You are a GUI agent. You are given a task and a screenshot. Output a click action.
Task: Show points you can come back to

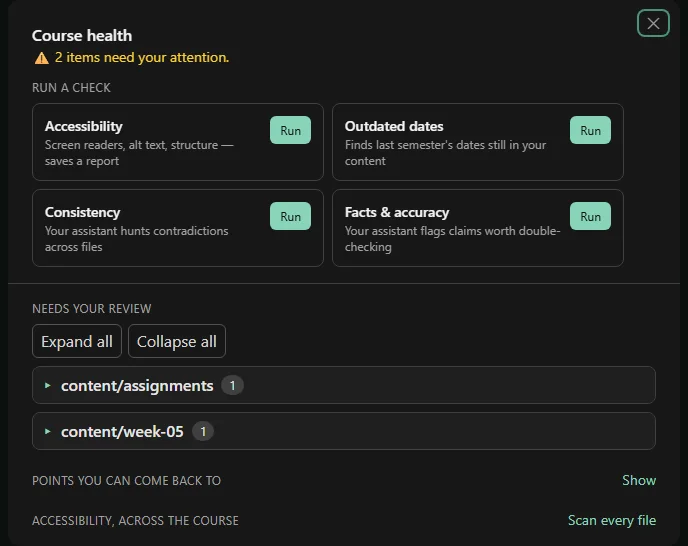(x=639, y=480)
